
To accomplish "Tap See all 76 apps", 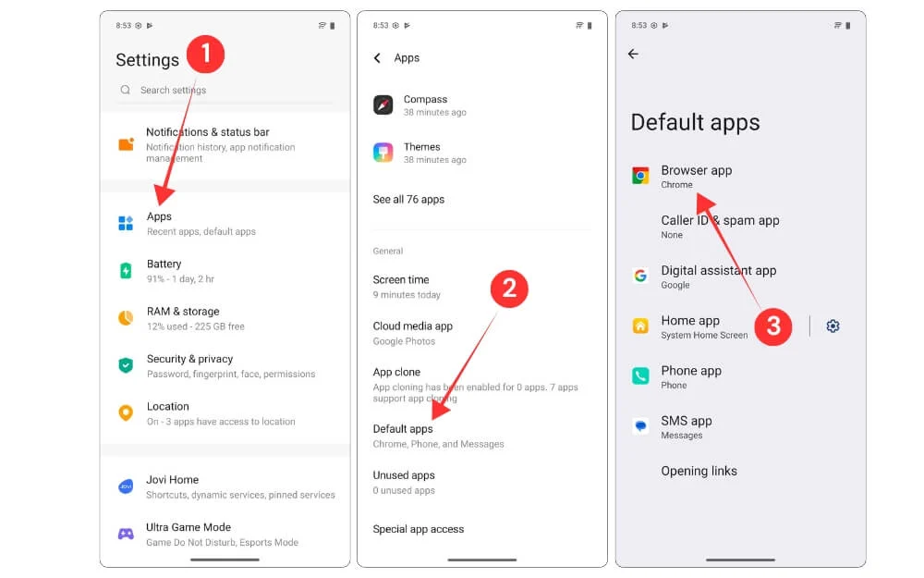I will coord(408,200).
